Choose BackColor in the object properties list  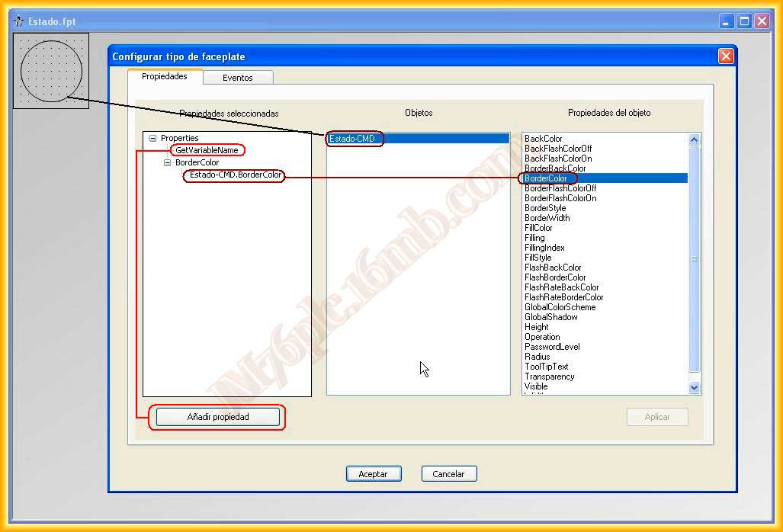click(x=544, y=139)
